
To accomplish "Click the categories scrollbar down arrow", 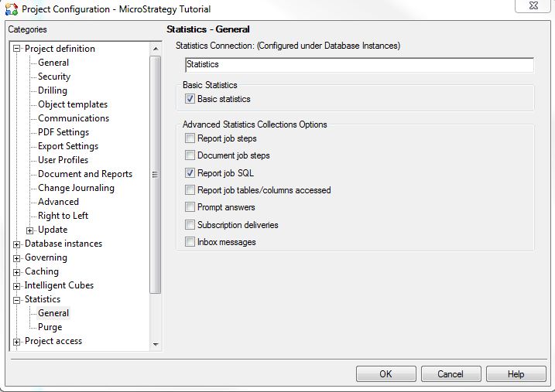I will 156,344.
